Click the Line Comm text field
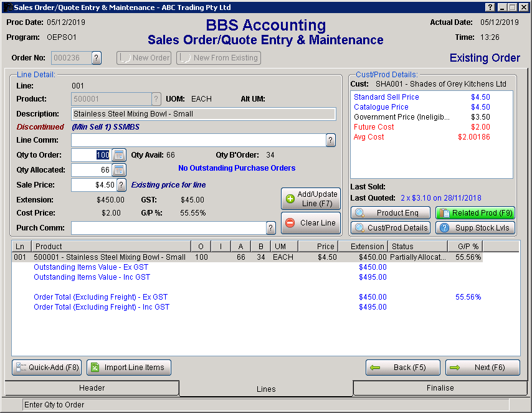 (198, 140)
